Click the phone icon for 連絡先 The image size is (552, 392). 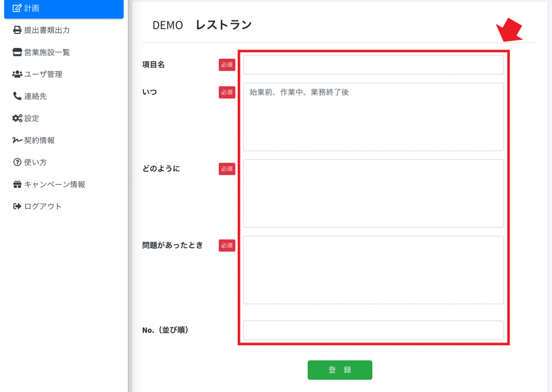(x=17, y=96)
